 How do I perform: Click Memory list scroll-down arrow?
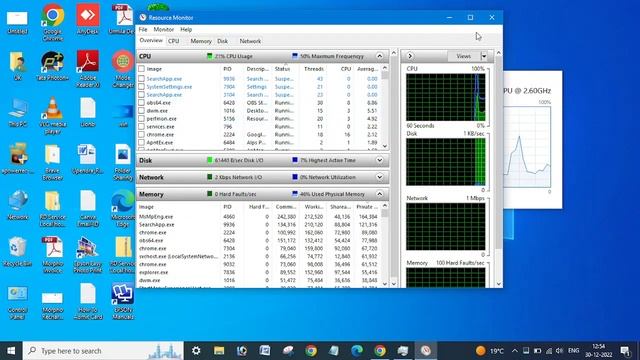384,284
